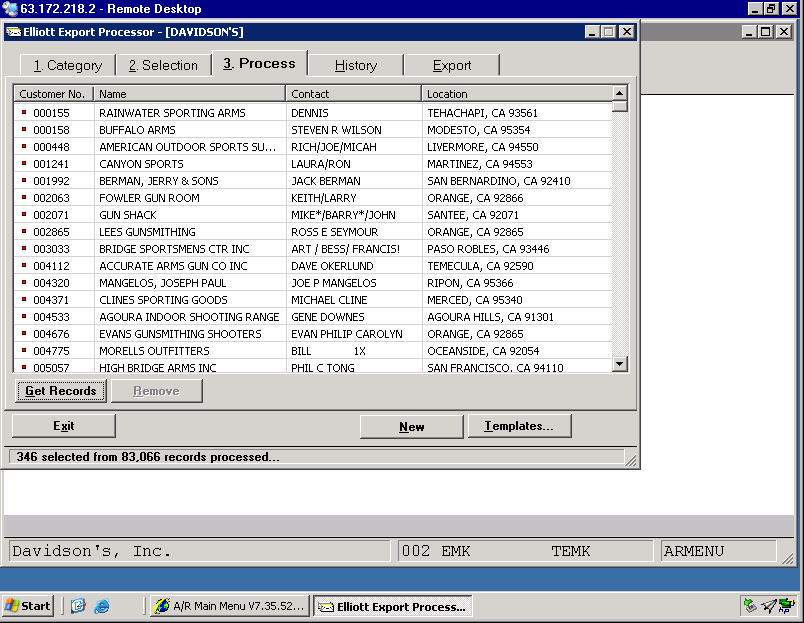Select row HIGH BRIDGE ARMS INC
Viewport: 804px width, 623px height.
point(313,366)
